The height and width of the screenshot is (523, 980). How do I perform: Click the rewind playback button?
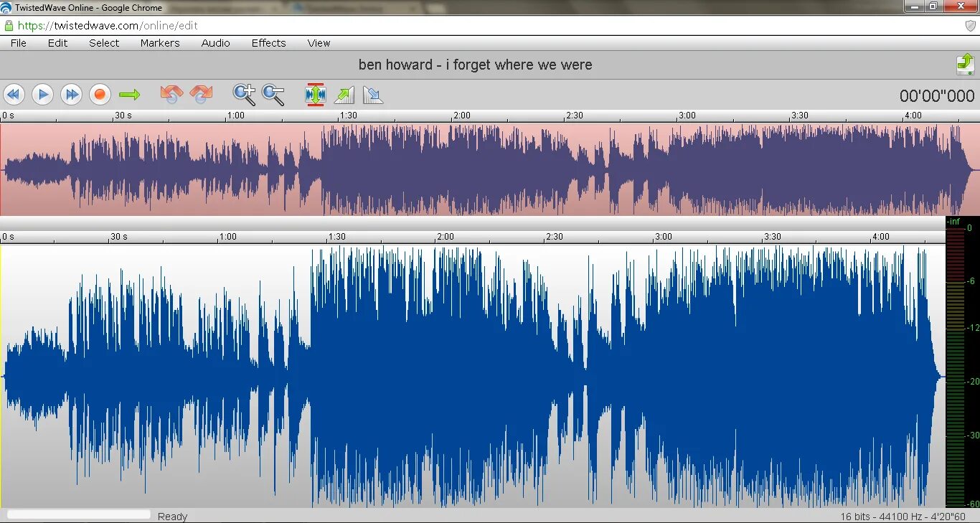pos(14,95)
